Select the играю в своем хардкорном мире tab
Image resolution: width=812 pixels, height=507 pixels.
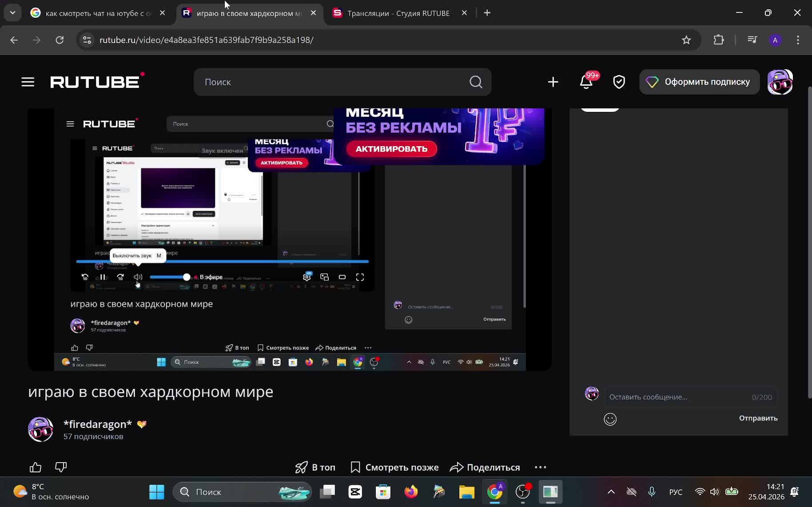tap(249, 13)
